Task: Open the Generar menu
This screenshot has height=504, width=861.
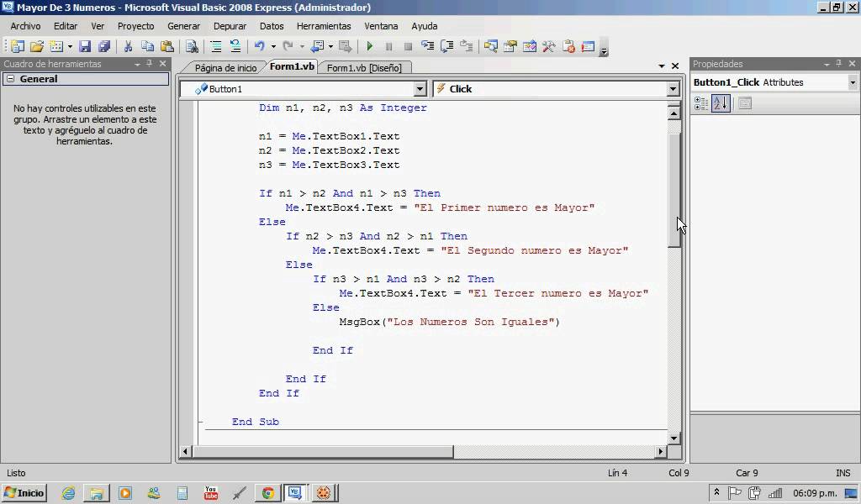Action: 183,26
